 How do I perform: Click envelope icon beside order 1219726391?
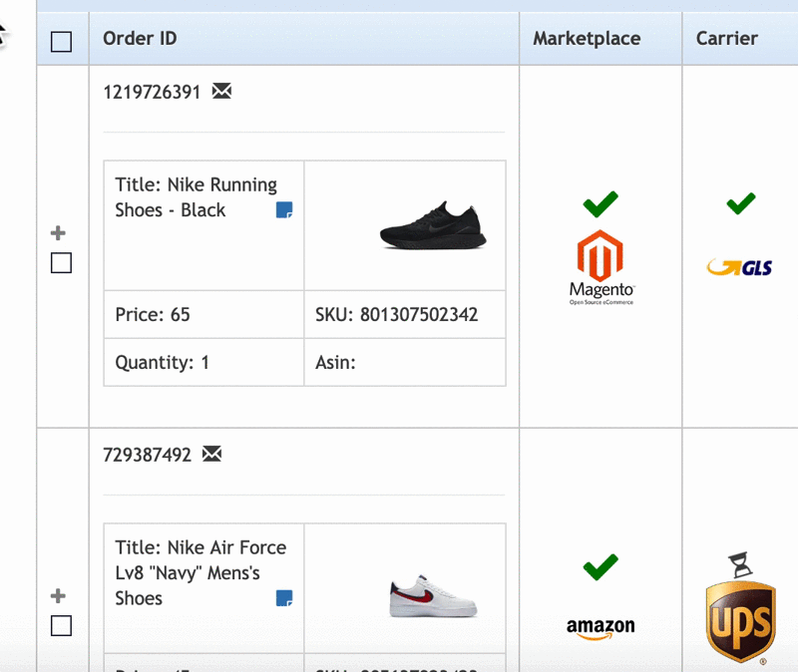[x=221, y=91]
